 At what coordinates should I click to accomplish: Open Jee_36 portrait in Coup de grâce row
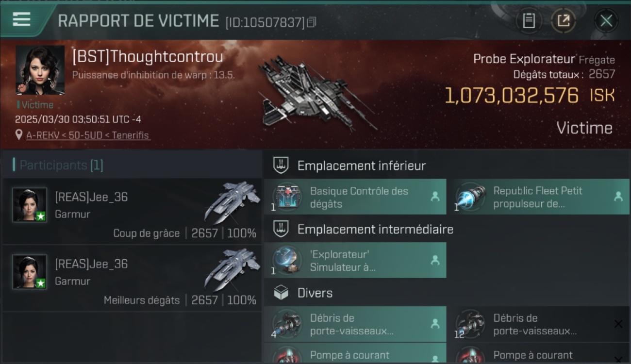pos(30,205)
